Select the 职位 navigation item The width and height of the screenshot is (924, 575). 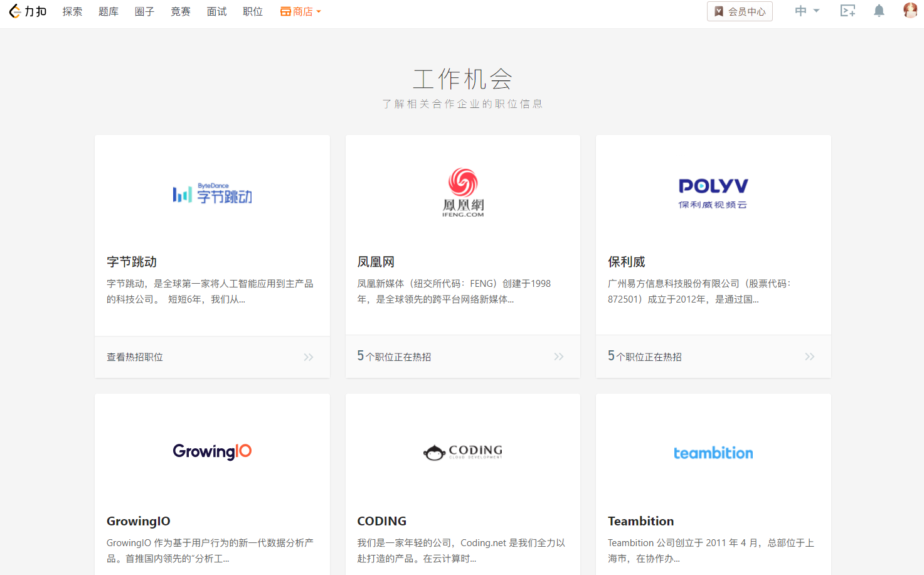[x=252, y=11]
